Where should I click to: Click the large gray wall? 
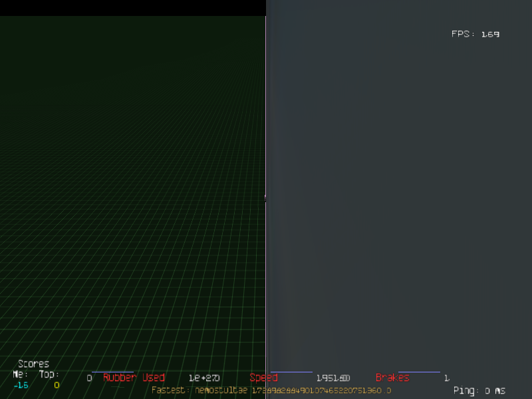tap(399, 199)
